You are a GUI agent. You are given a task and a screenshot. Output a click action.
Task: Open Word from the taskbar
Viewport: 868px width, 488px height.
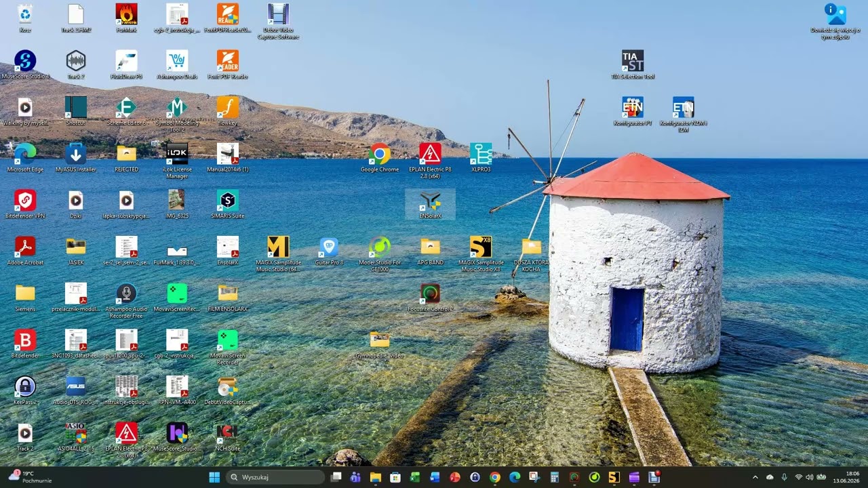point(435,477)
